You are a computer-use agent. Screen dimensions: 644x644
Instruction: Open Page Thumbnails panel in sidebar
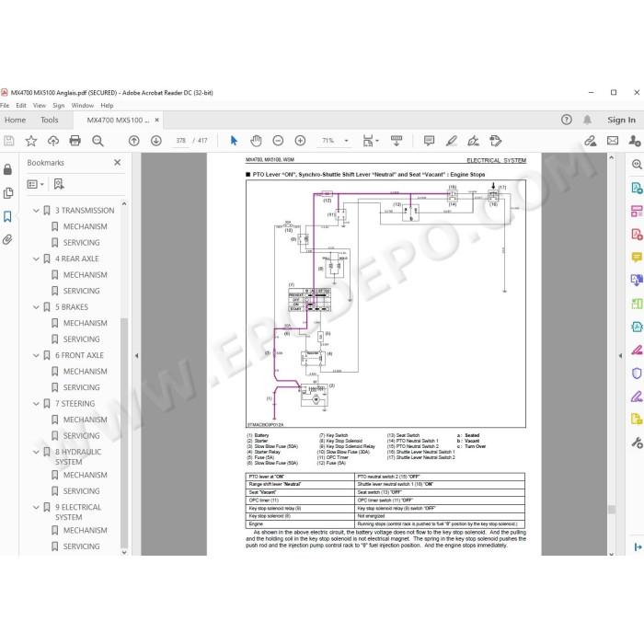point(7,193)
